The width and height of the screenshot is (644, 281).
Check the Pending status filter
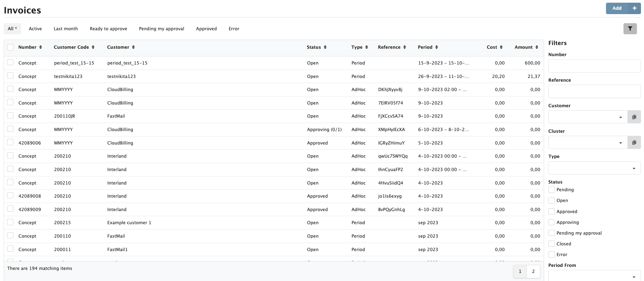(x=551, y=190)
